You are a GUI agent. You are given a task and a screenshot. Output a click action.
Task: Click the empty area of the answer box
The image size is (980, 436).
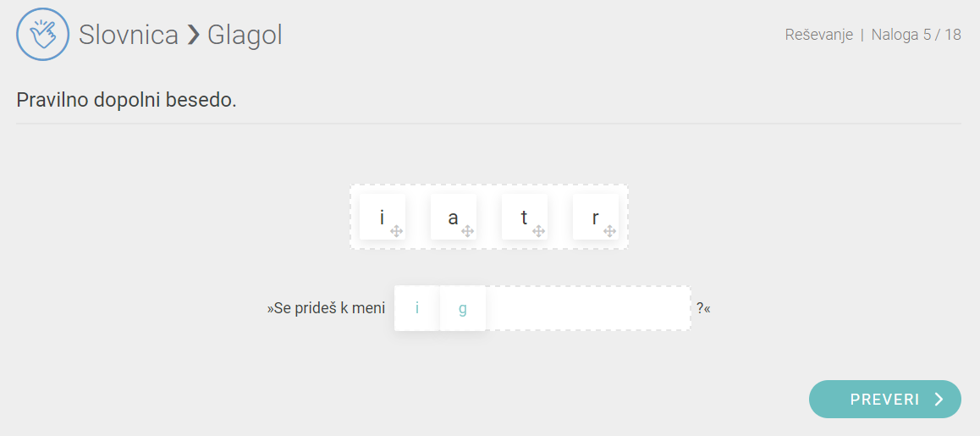click(x=588, y=308)
